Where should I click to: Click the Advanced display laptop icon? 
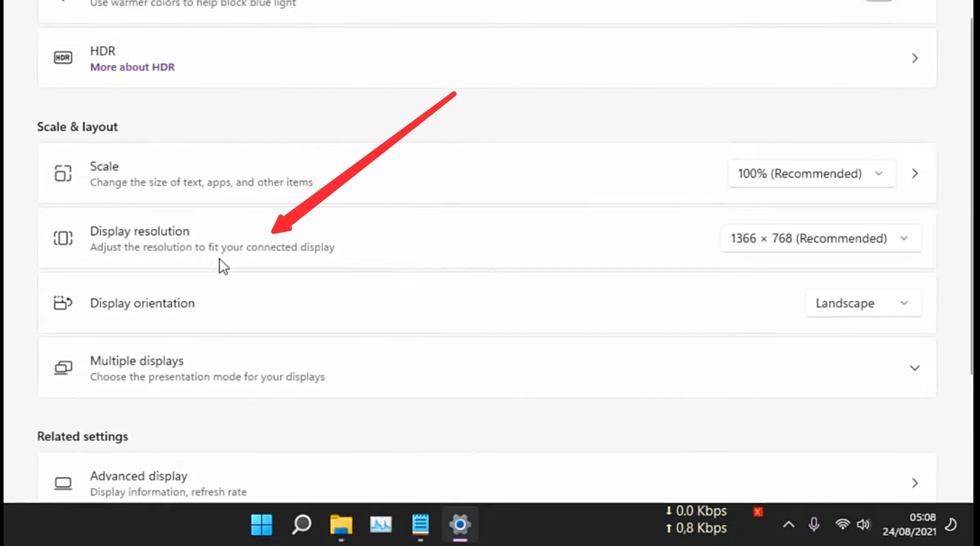(x=63, y=483)
